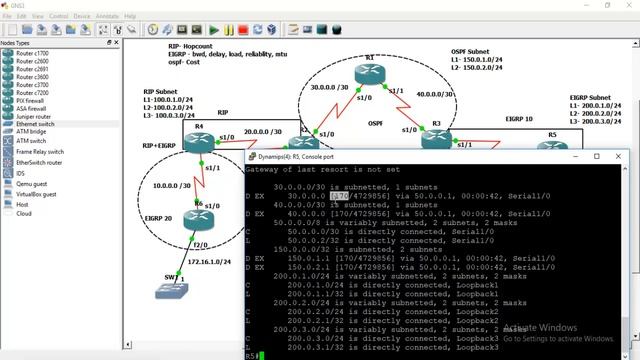Open the File menu
This screenshot has width=640, height=360.
click(x=7, y=16)
